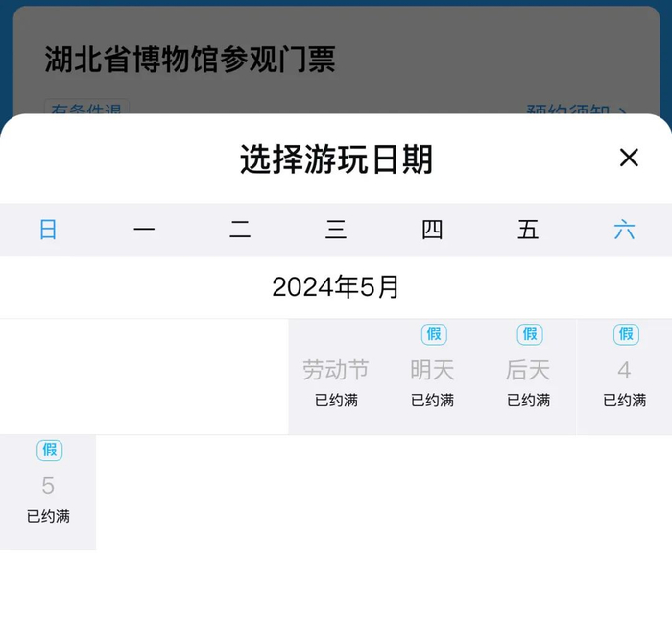
Task: Click 已约满 status under 劳动节
Action: pos(336,401)
